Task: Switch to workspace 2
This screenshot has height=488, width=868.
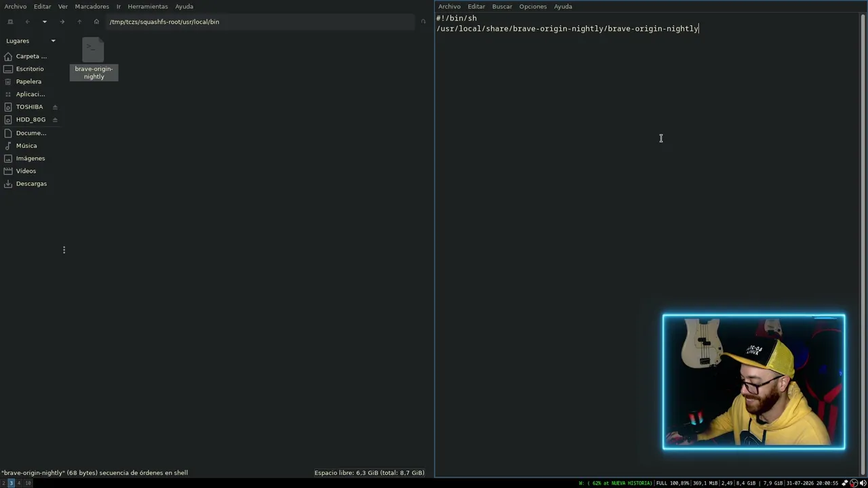Action: click(3, 483)
